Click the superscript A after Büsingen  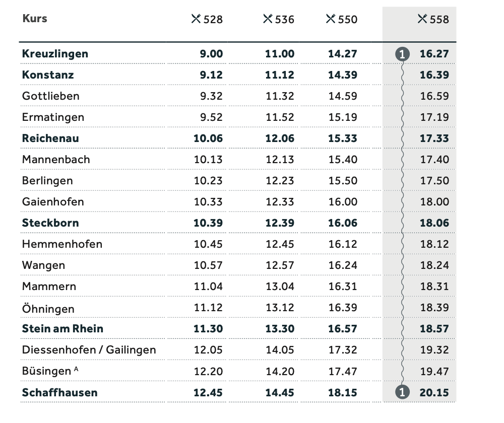click(x=76, y=369)
